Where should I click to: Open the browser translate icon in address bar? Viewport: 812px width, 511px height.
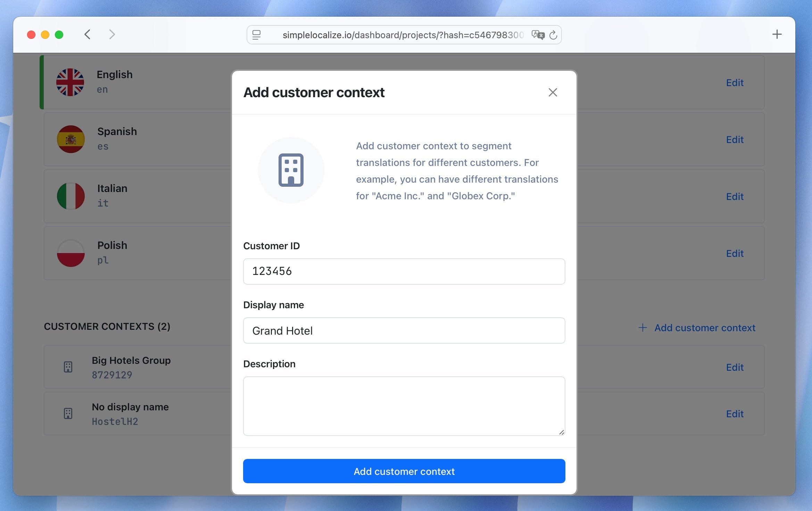coord(538,34)
